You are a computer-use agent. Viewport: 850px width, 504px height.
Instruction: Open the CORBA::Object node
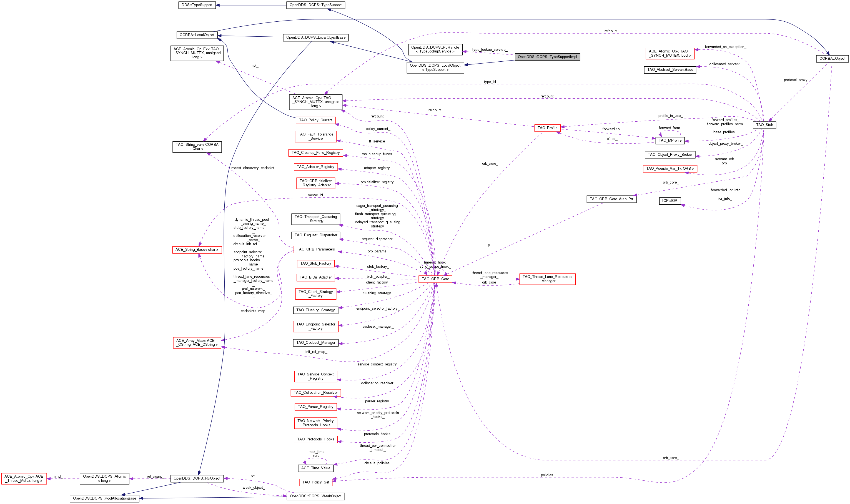832,59
